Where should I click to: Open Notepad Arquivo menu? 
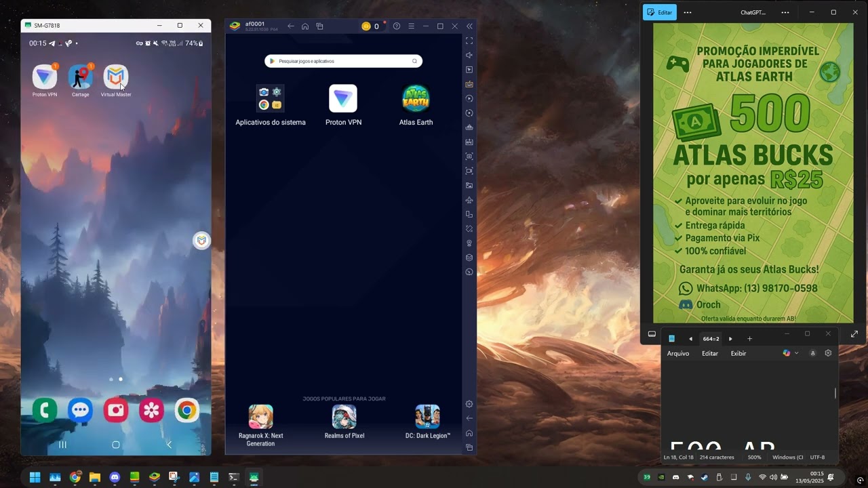678,353
